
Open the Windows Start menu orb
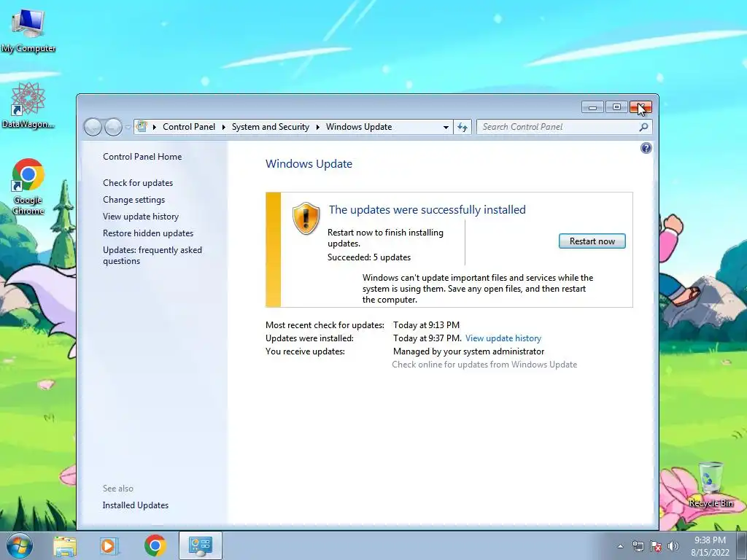click(x=20, y=545)
